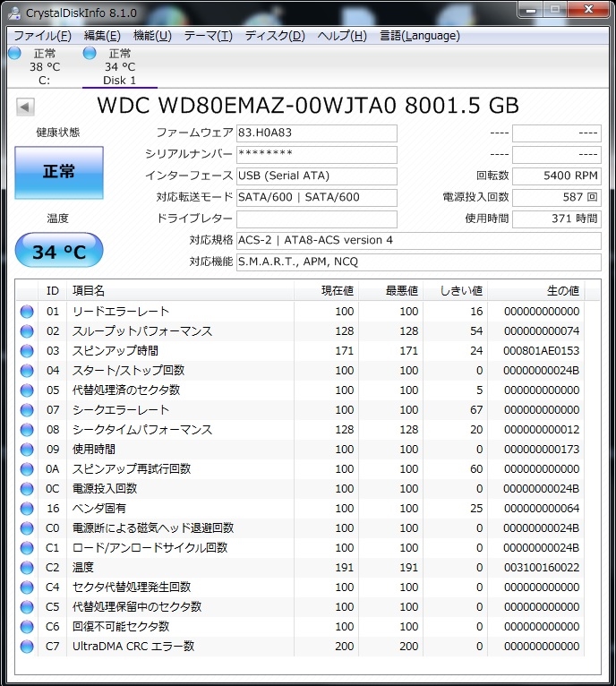Click the 正常 health status button
Screen dimensions: 616x686
point(59,173)
